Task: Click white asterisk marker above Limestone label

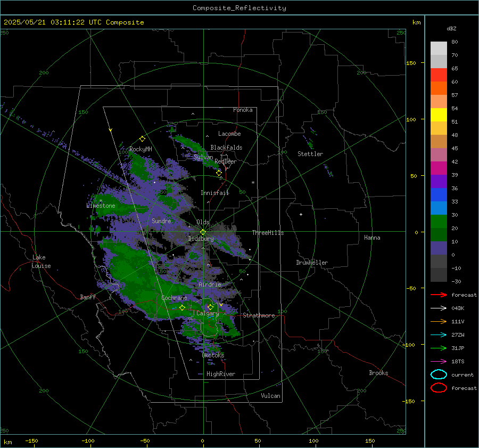Action: [x=101, y=201]
